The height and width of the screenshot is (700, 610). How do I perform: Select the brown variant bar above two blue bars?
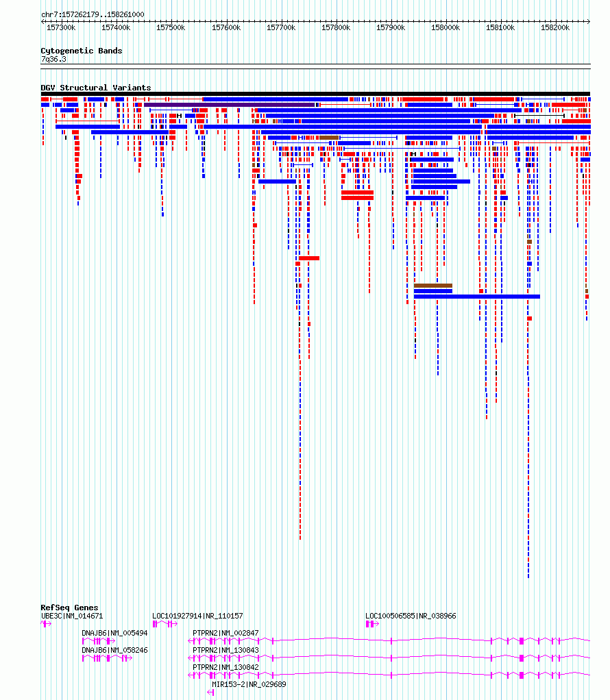[433, 286]
